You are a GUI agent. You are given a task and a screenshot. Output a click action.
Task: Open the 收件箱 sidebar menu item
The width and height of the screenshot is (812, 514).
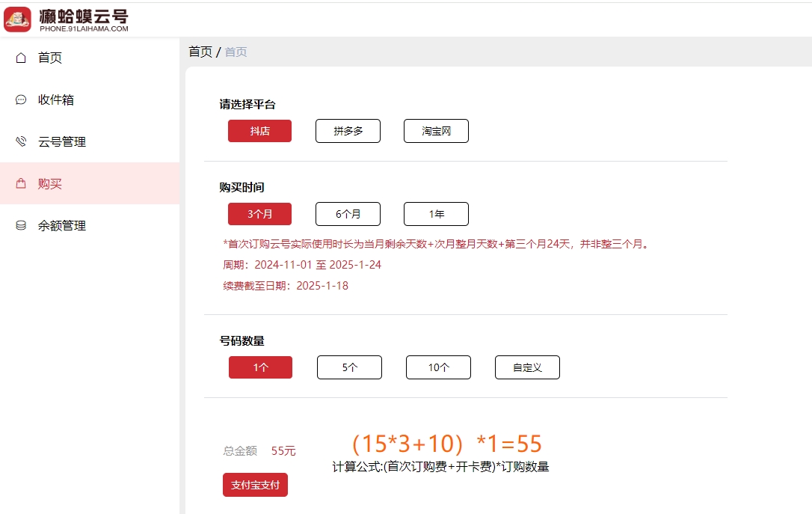[x=90, y=100]
